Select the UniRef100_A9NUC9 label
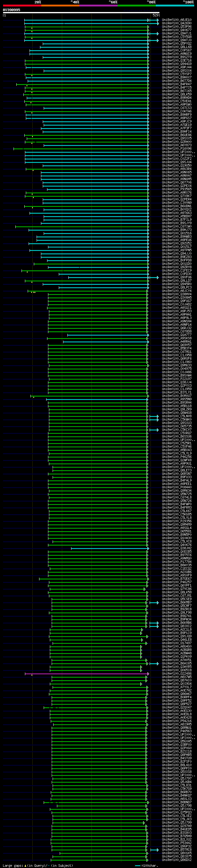 pyautogui.click(x=177, y=54)
